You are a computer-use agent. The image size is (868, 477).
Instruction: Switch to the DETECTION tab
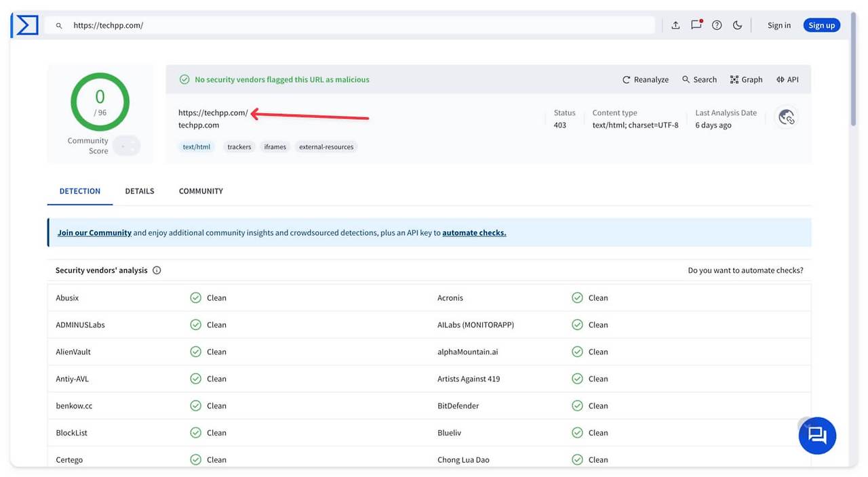80,191
